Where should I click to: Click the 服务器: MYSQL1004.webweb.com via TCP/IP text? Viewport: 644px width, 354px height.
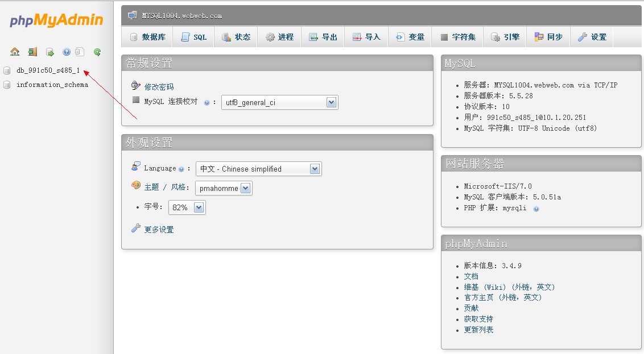click(x=540, y=85)
